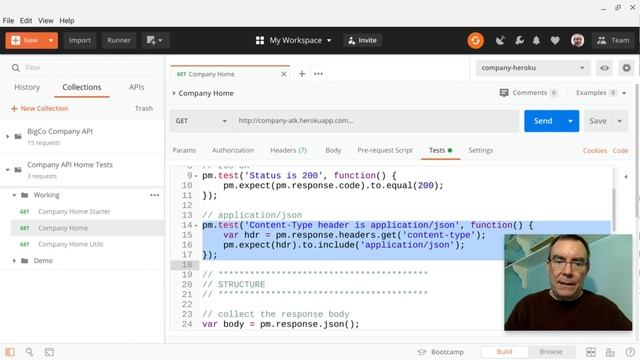Open the company-heroku environment dropdown
Viewport: 640px width, 360px height.
point(533,68)
